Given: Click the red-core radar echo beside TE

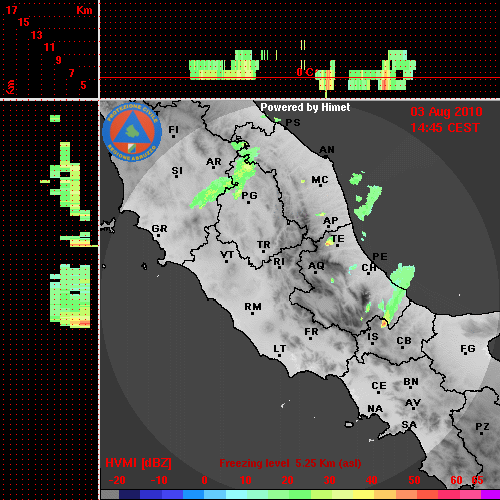Looking at the screenshot, I should [330, 241].
